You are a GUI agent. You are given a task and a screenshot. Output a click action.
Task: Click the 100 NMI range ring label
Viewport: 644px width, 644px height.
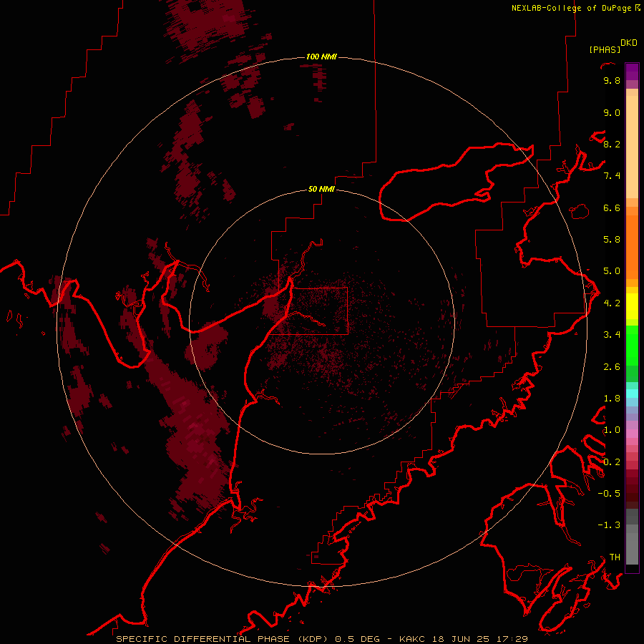pos(321,57)
